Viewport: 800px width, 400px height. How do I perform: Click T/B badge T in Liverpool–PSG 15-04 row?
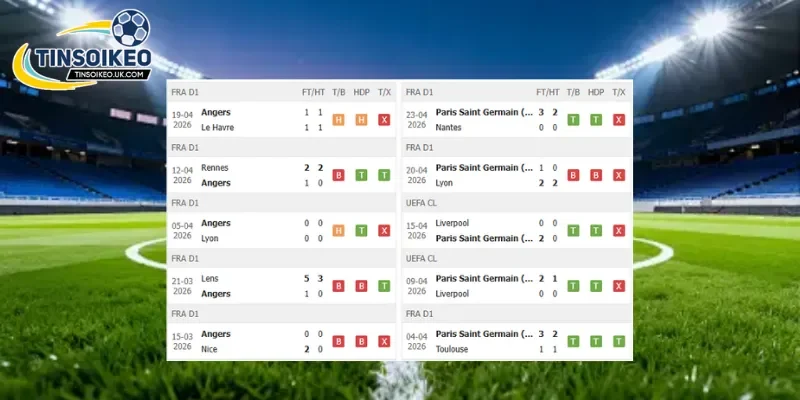pyautogui.click(x=573, y=231)
